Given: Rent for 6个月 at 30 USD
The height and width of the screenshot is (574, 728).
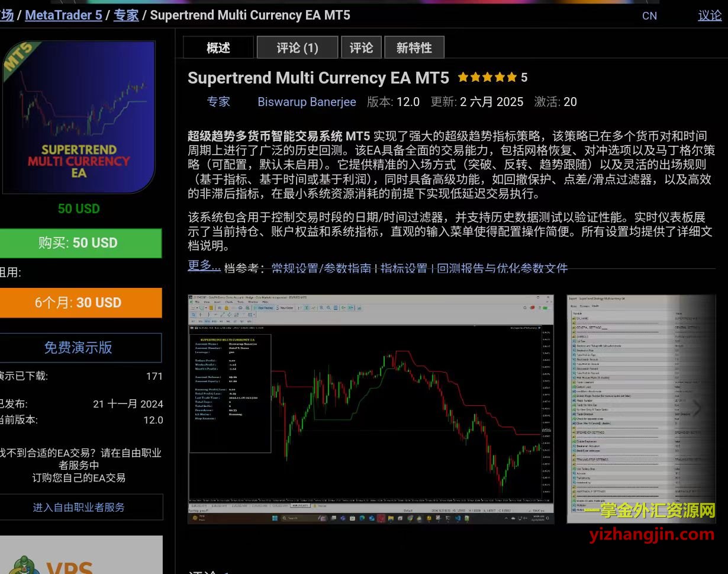Looking at the screenshot, I should [x=79, y=303].
